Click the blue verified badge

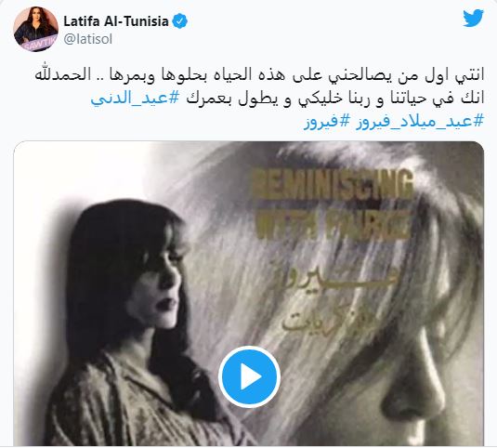[179, 21]
